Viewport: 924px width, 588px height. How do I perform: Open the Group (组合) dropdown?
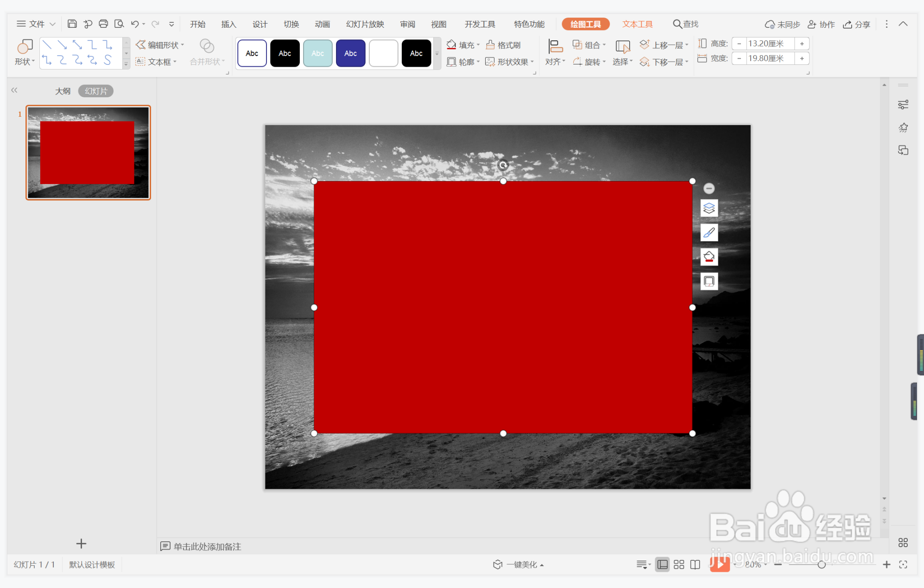click(589, 45)
